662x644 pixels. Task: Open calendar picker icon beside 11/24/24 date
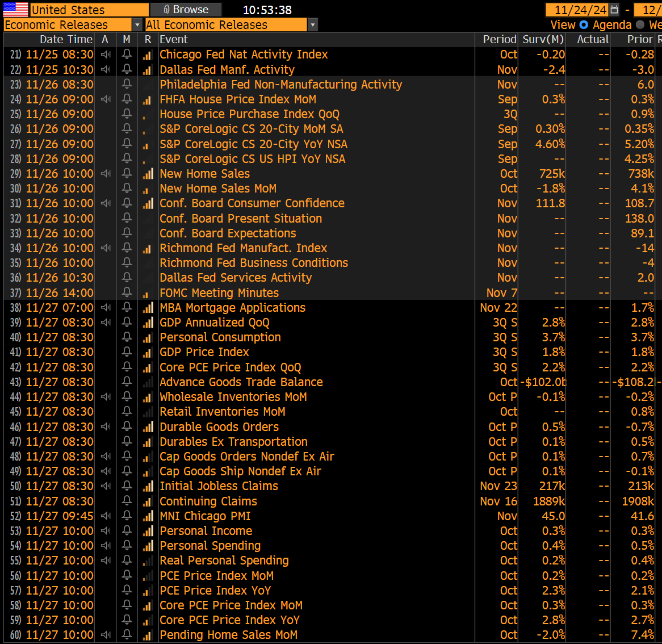(x=614, y=9)
